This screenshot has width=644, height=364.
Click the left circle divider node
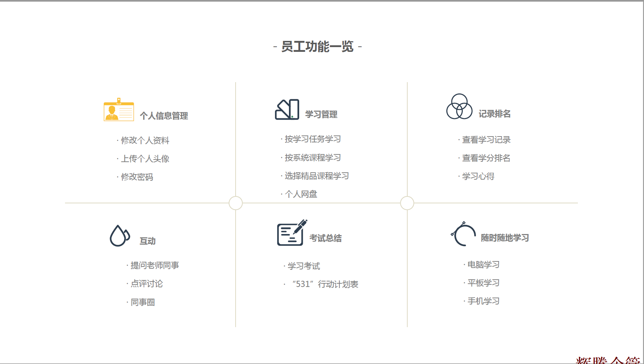click(236, 203)
